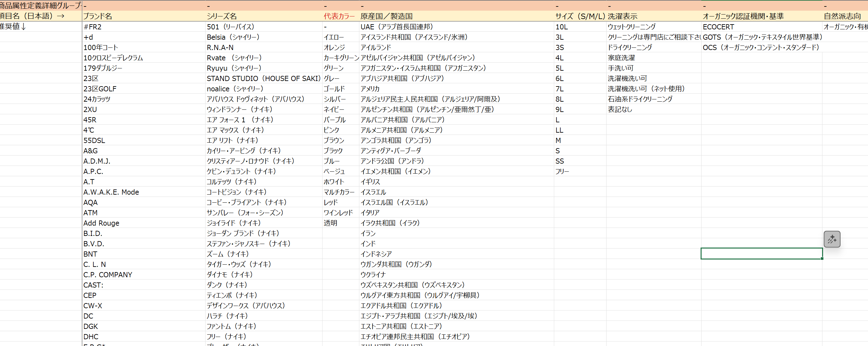Click the cell with brand A.P.C.

click(144, 171)
